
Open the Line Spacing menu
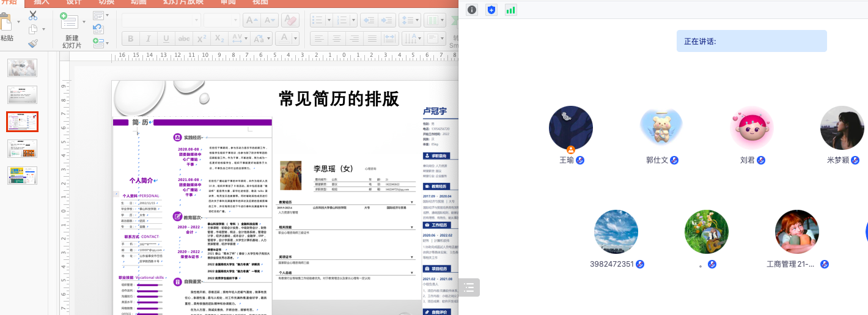click(410, 20)
